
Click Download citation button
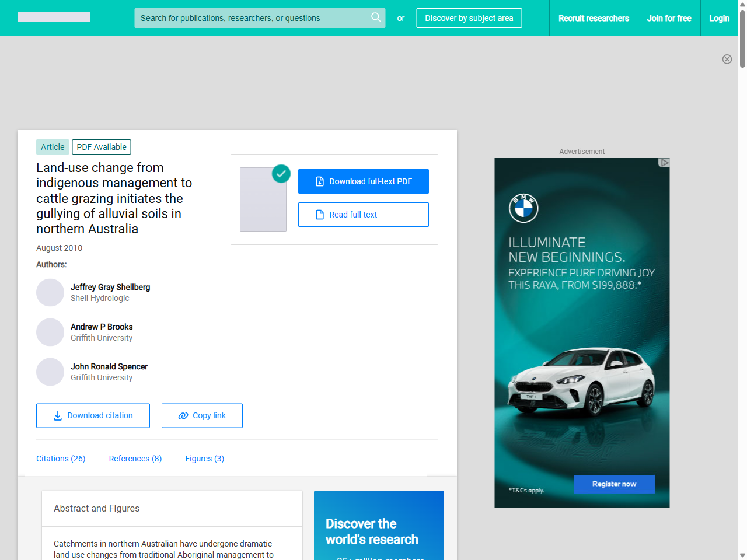(x=93, y=415)
